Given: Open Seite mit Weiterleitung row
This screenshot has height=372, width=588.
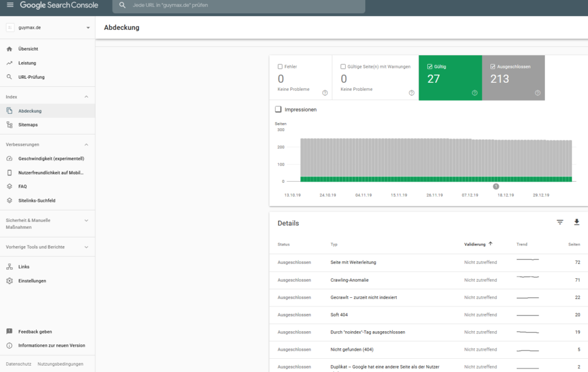Looking at the screenshot, I should click(428, 262).
